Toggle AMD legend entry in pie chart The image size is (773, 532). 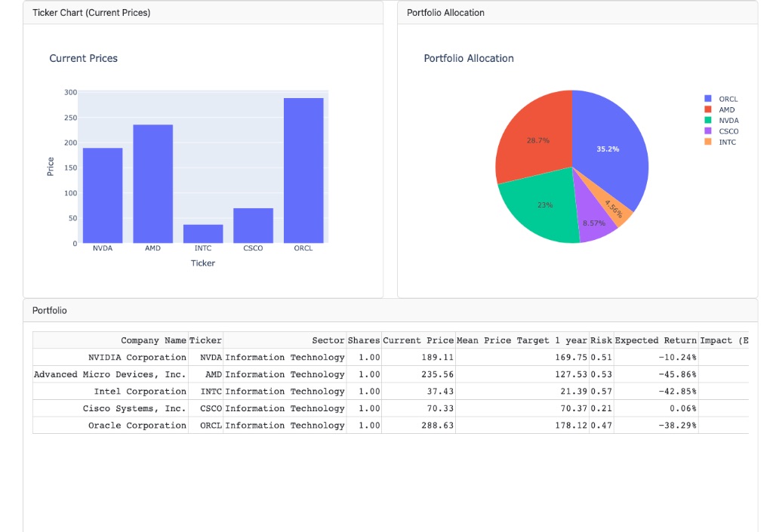pyautogui.click(x=726, y=110)
